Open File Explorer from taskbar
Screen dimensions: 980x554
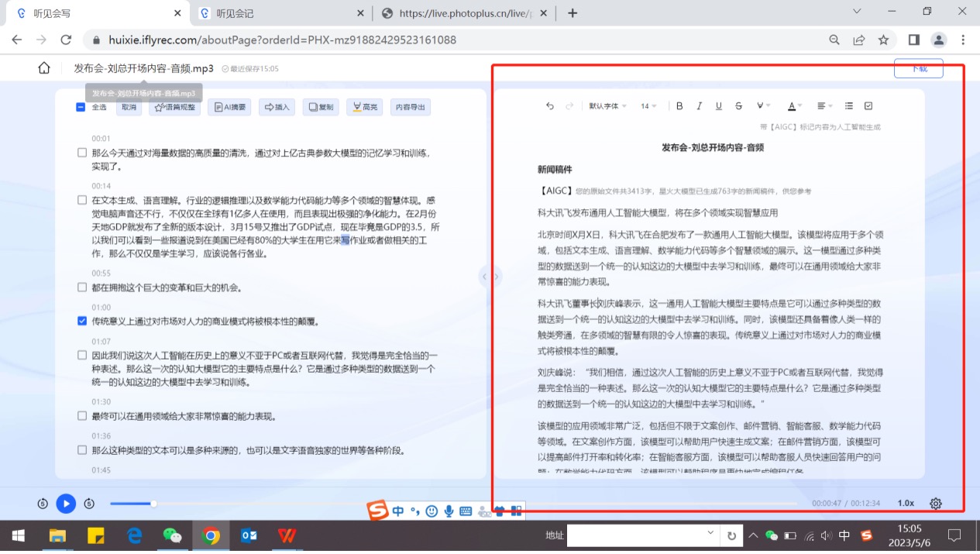click(57, 535)
